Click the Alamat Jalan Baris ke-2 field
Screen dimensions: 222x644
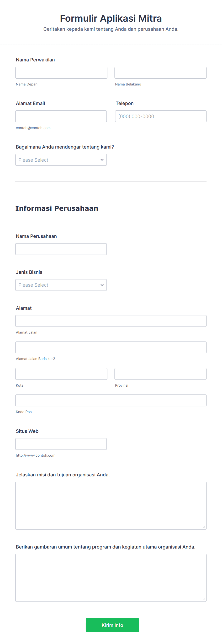point(111,347)
